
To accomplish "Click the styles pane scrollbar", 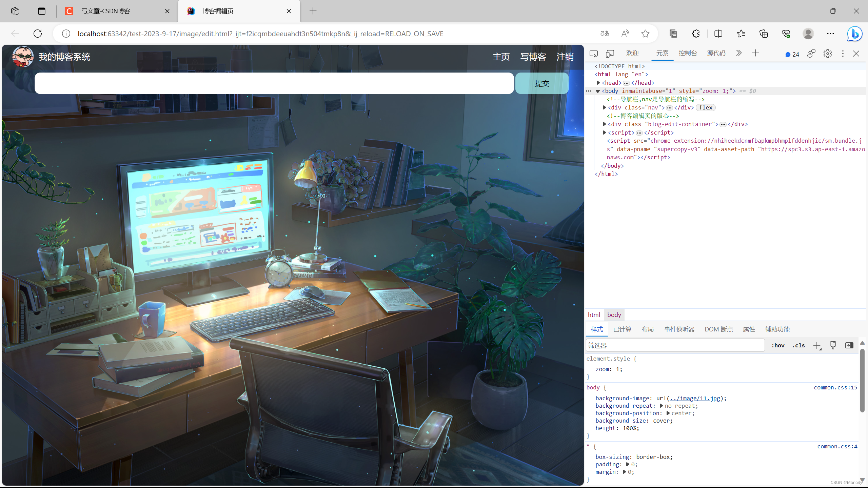I will tap(862, 381).
